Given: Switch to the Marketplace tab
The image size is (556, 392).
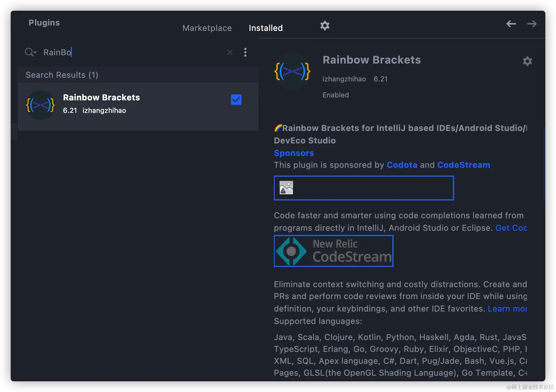Looking at the screenshot, I should click(x=207, y=28).
